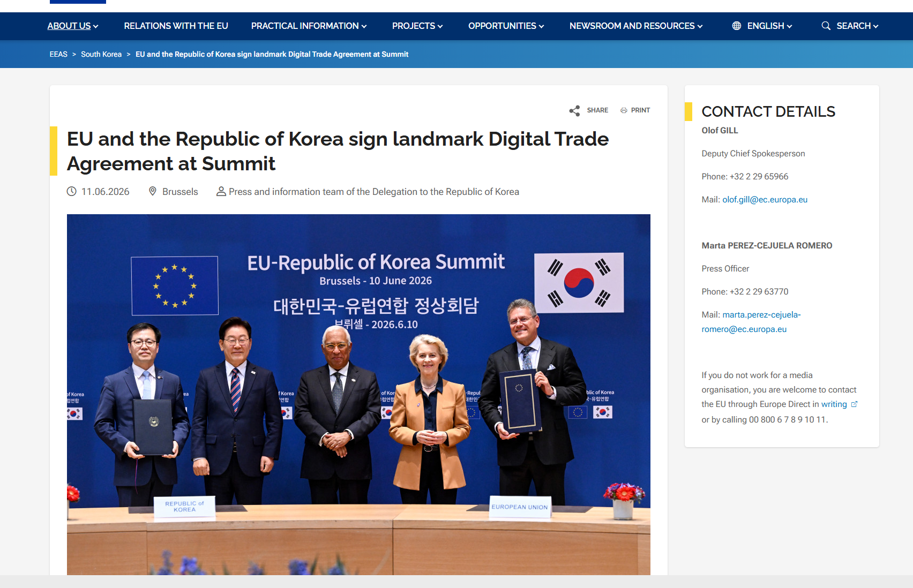The image size is (913, 588).
Task: Click the location pin icon beside Brussels
Action: point(153,191)
